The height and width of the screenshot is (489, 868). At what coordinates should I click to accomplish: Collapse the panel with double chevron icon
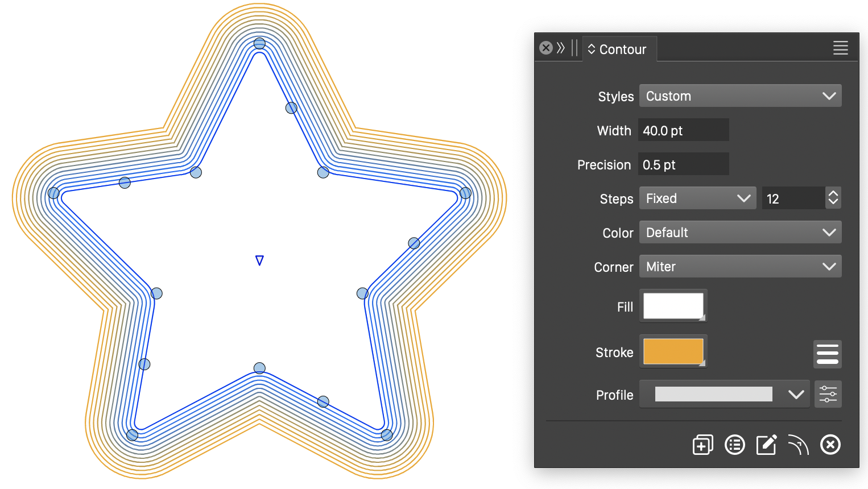[x=561, y=48]
